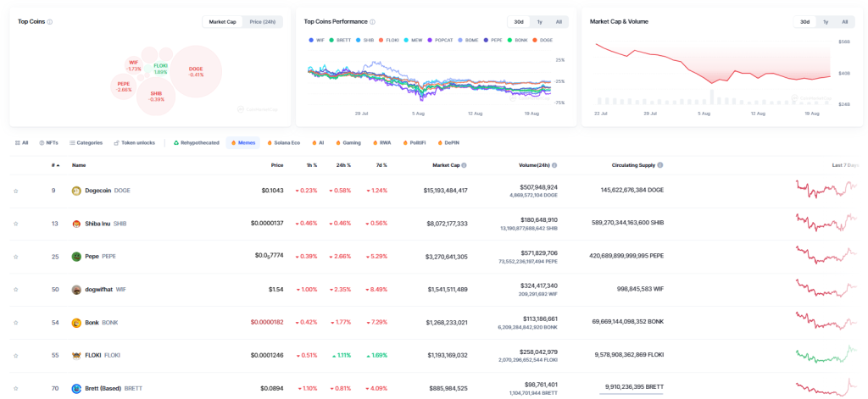The width and height of the screenshot is (868, 399).
Task: Open the All filter tab
Action: (x=21, y=143)
